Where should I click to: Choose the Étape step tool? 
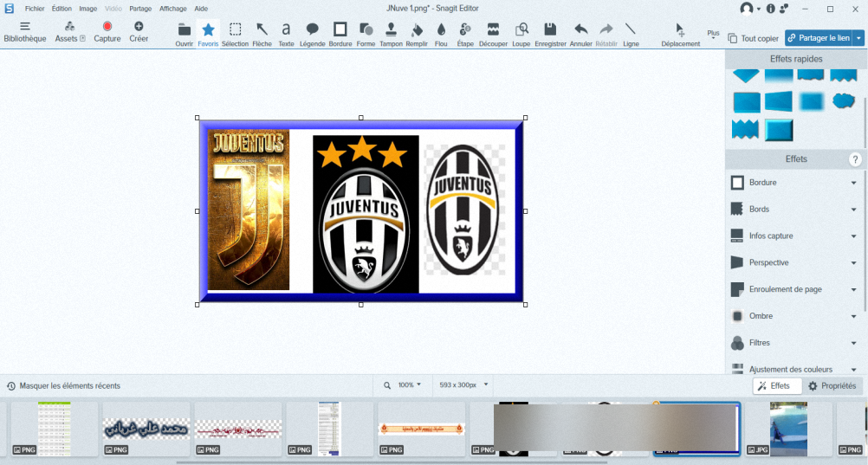(465, 35)
